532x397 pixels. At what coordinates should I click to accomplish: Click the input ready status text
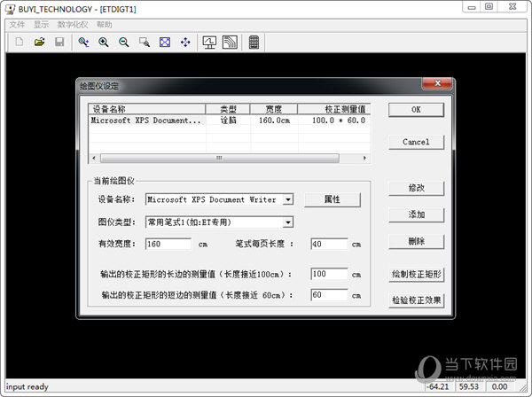pos(27,387)
